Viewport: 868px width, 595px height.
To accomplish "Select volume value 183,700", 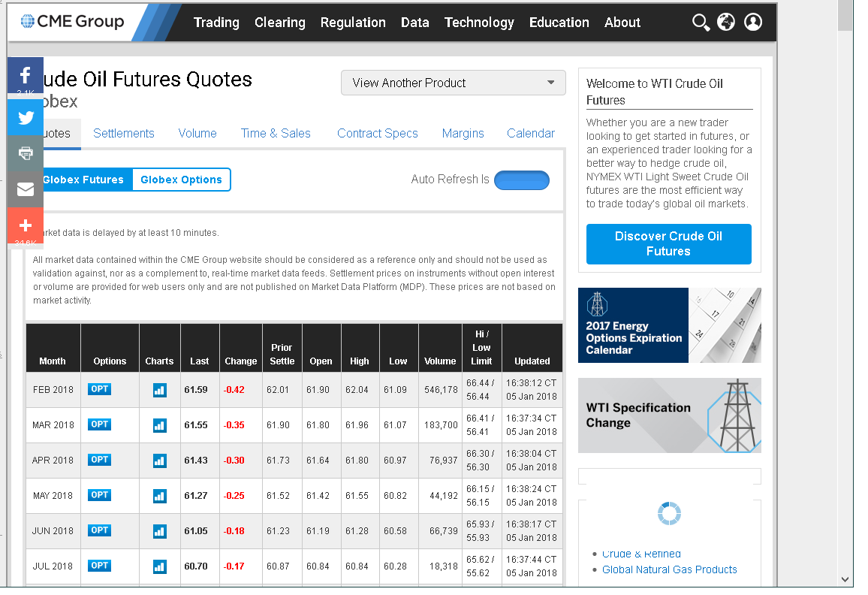I will 442,425.
